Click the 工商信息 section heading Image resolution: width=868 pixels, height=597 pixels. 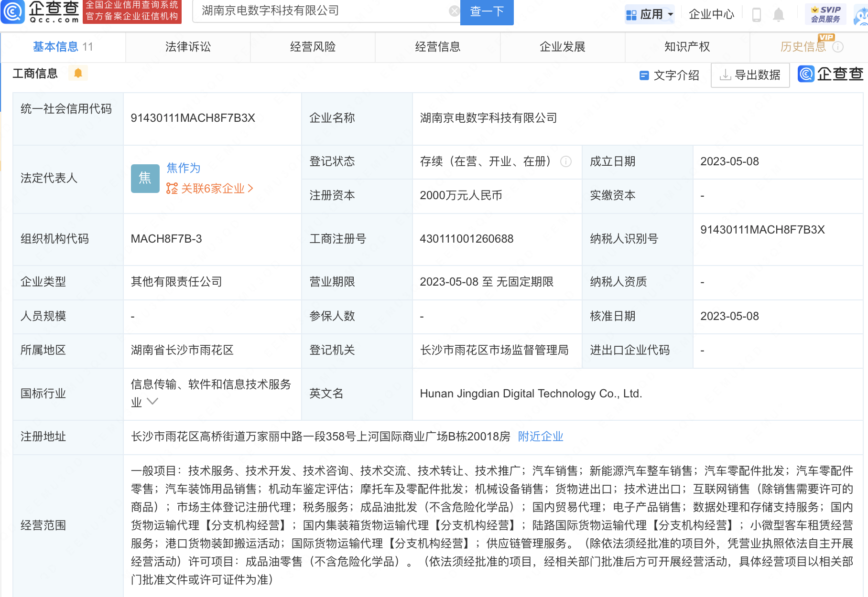tap(35, 74)
